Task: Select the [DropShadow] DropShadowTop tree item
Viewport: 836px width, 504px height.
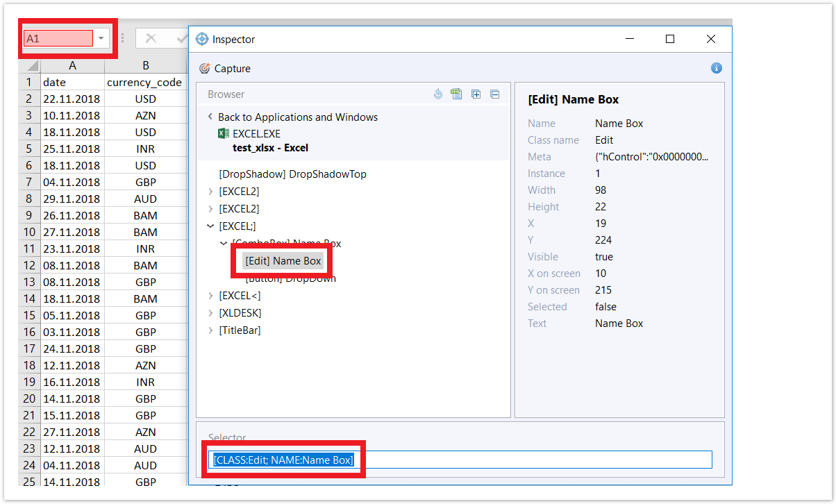Action: 292,174
